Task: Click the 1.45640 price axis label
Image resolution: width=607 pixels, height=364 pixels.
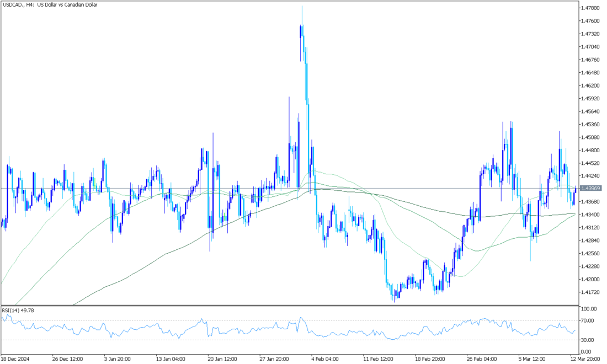Action: point(590,111)
